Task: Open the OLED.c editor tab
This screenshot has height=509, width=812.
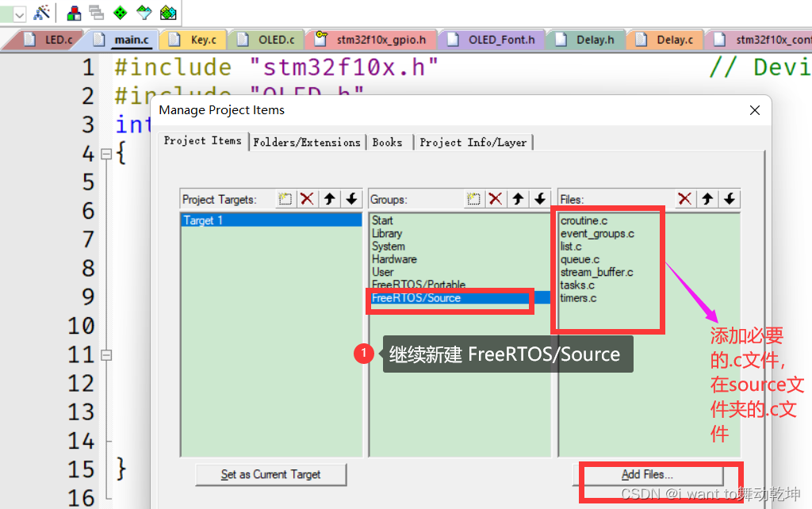Action: pos(266,40)
